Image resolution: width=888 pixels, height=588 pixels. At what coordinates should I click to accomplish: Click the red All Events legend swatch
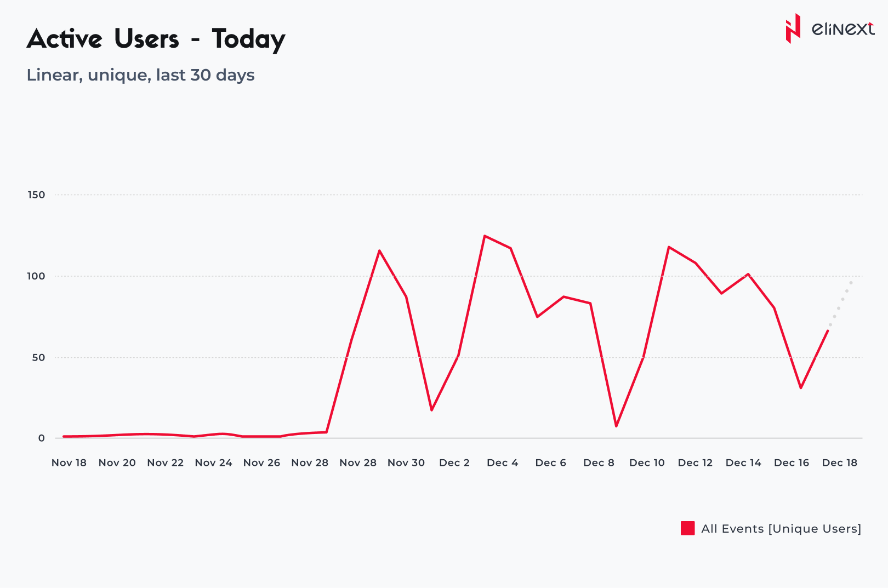point(687,528)
